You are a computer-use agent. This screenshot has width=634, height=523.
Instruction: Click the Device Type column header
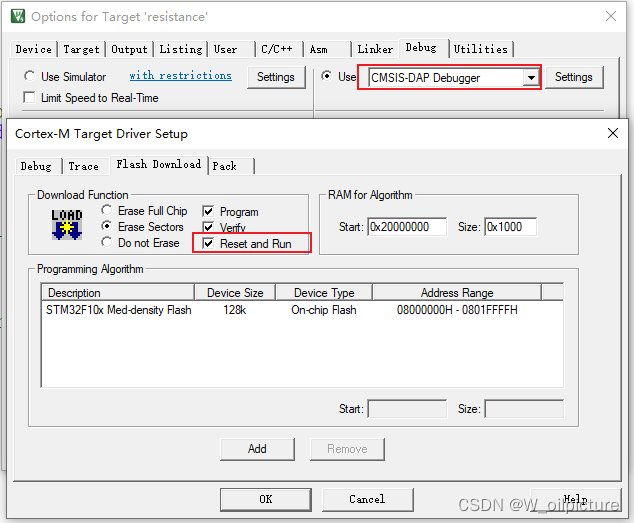click(324, 292)
